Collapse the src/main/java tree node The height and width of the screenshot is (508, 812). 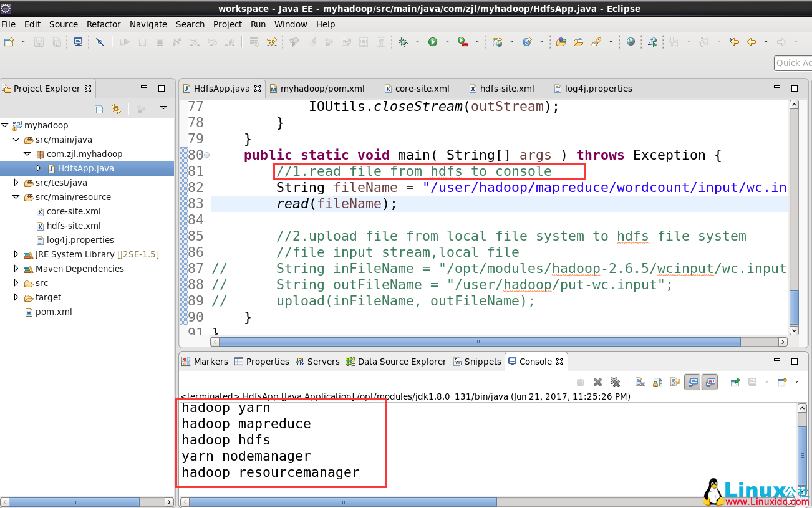[16, 140]
